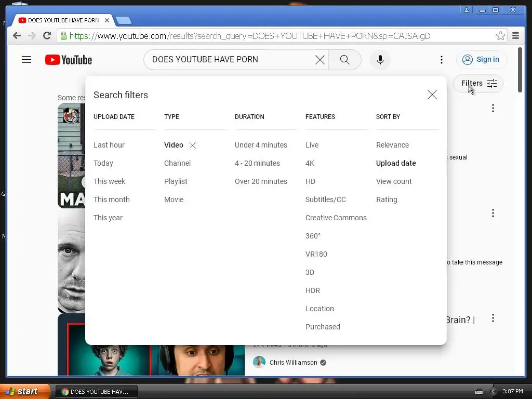Run search with the magnifying glass button

pyautogui.click(x=345, y=60)
